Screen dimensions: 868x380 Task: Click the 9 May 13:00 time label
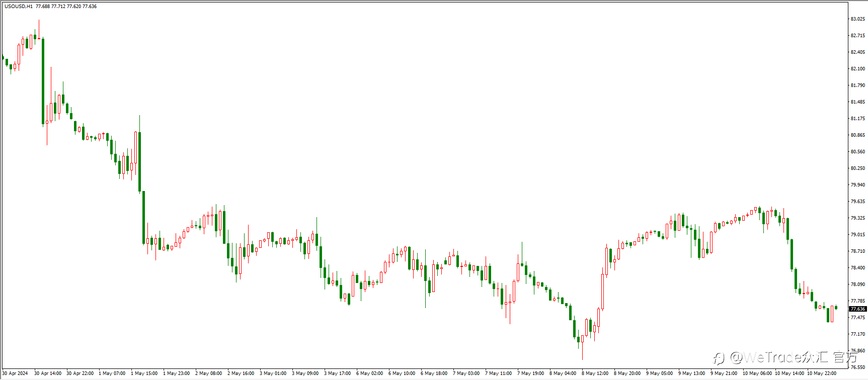point(692,373)
